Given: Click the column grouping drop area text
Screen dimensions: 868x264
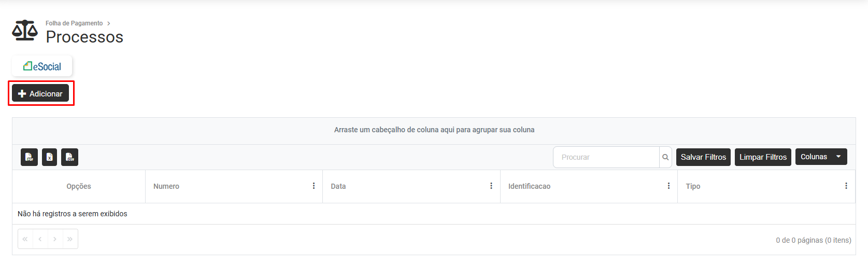Looking at the screenshot, I should 434,130.
